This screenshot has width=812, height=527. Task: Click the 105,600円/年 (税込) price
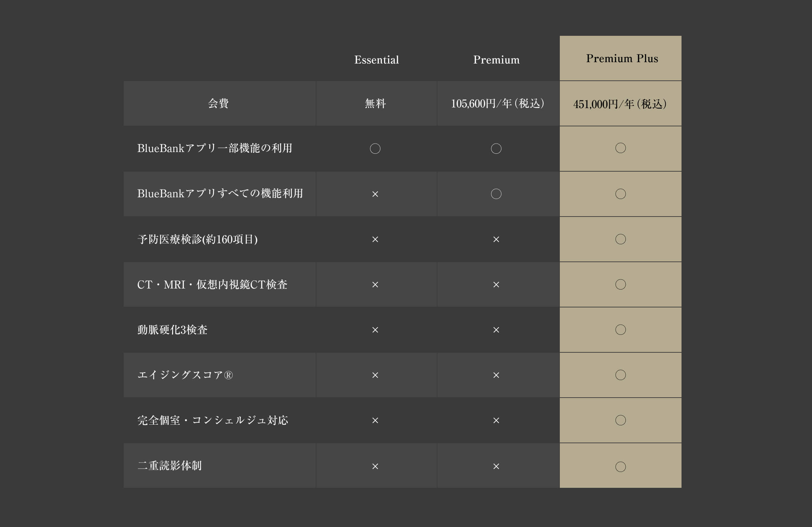click(x=497, y=103)
